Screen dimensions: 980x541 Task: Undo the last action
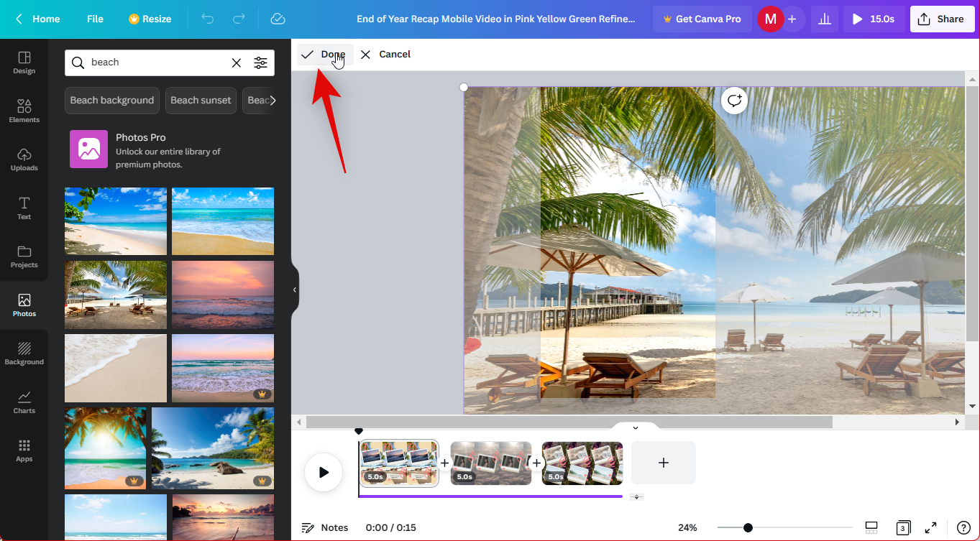208,19
